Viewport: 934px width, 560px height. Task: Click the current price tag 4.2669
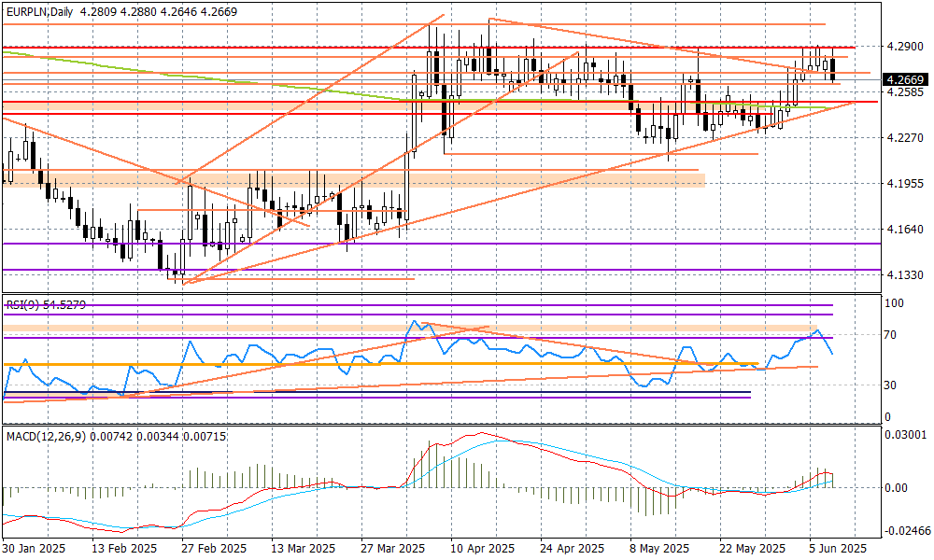click(905, 80)
